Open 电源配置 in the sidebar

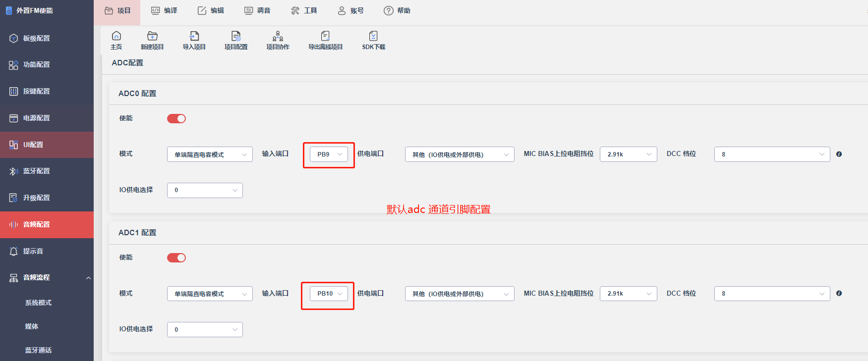point(47,118)
